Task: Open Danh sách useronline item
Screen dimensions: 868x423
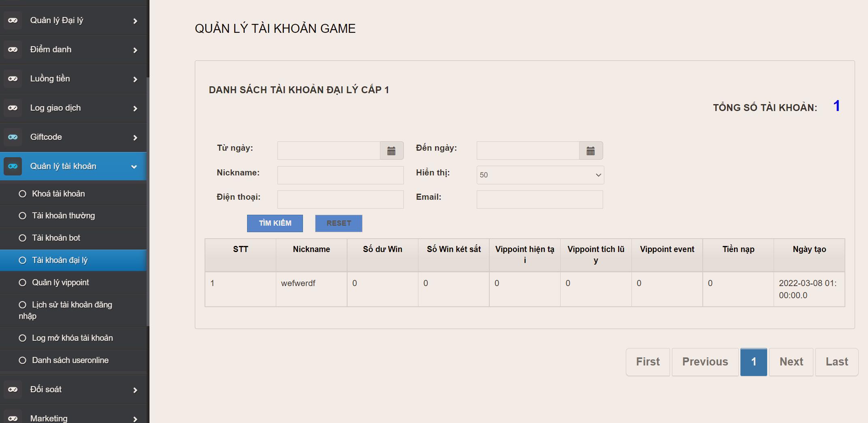Action: pyautogui.click(x=73, y=360)
